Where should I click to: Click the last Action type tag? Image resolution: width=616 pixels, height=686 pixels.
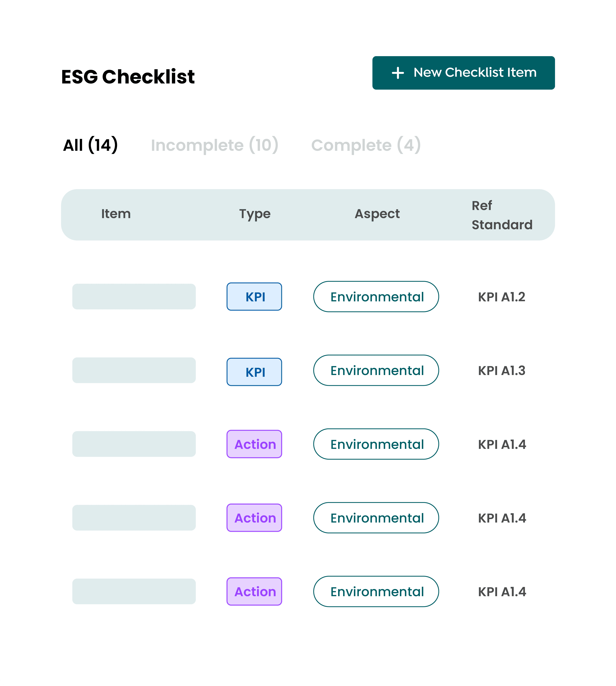[x=254, y=591]
